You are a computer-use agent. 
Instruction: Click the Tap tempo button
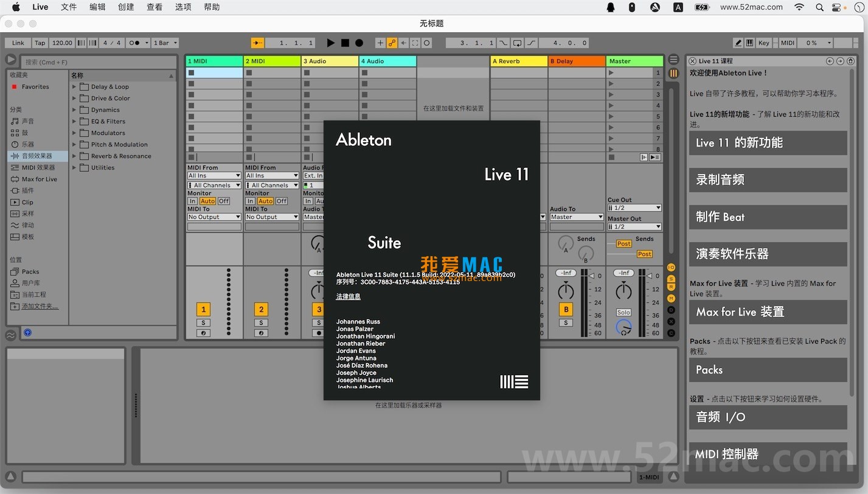[40, 43]
